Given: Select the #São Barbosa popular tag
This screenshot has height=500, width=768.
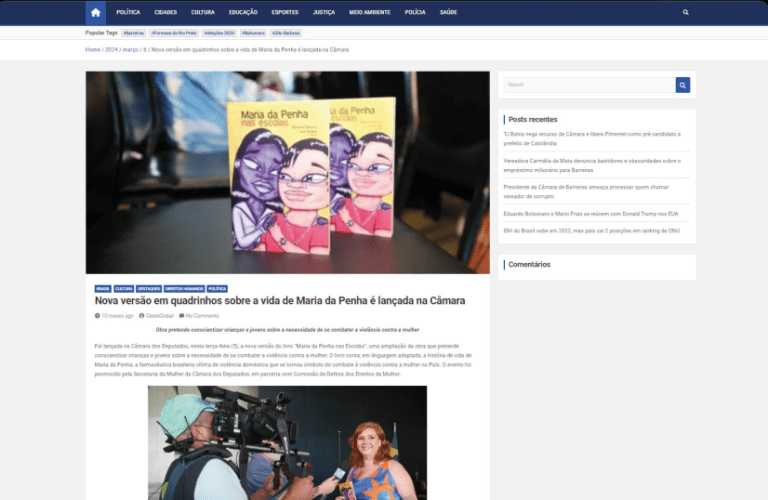Looking at the screenshot, I should 285,33.
